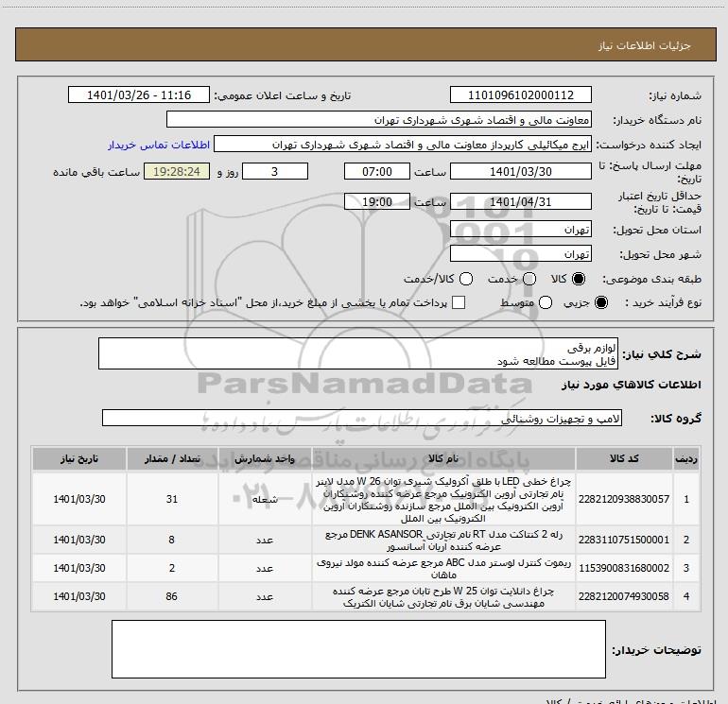Screen dimensions: 728x704
Task: Click the LED linear lamp item name in row 1
Action: [x=443, y=499]
